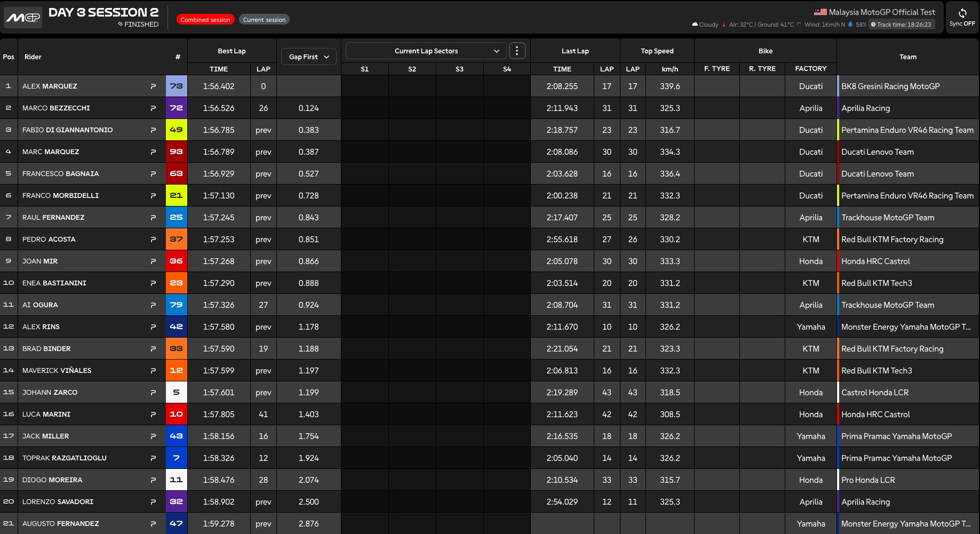Click the P icon for Pedro Acosta
Image resolution: width=980 pixels, height=534 pixels.
coord(153,240)
